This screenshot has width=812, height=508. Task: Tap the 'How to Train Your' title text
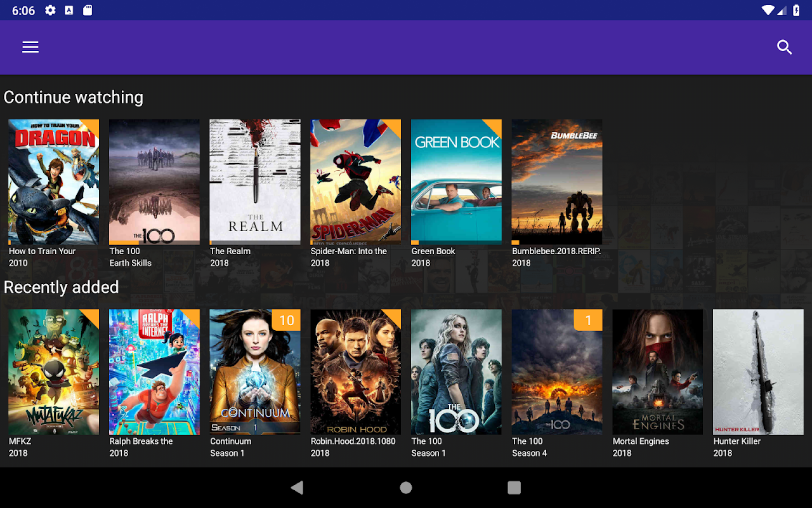point(43,251)
